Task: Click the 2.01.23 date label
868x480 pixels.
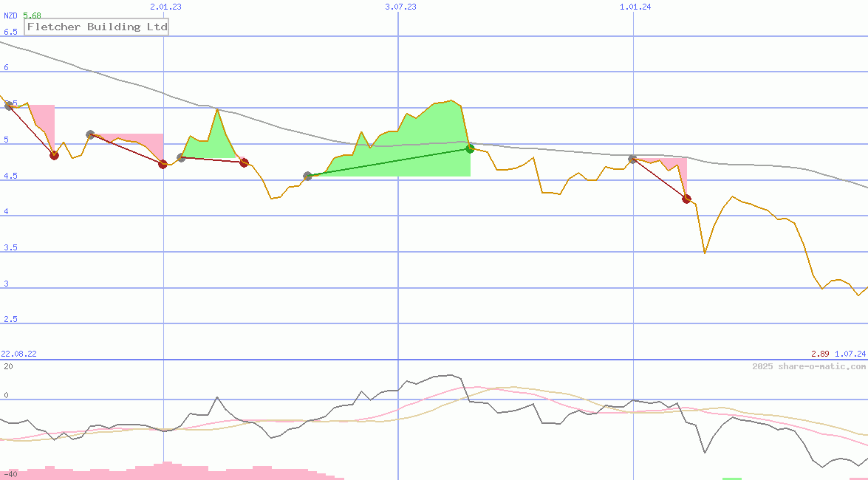Action: [x=165, y=7]
